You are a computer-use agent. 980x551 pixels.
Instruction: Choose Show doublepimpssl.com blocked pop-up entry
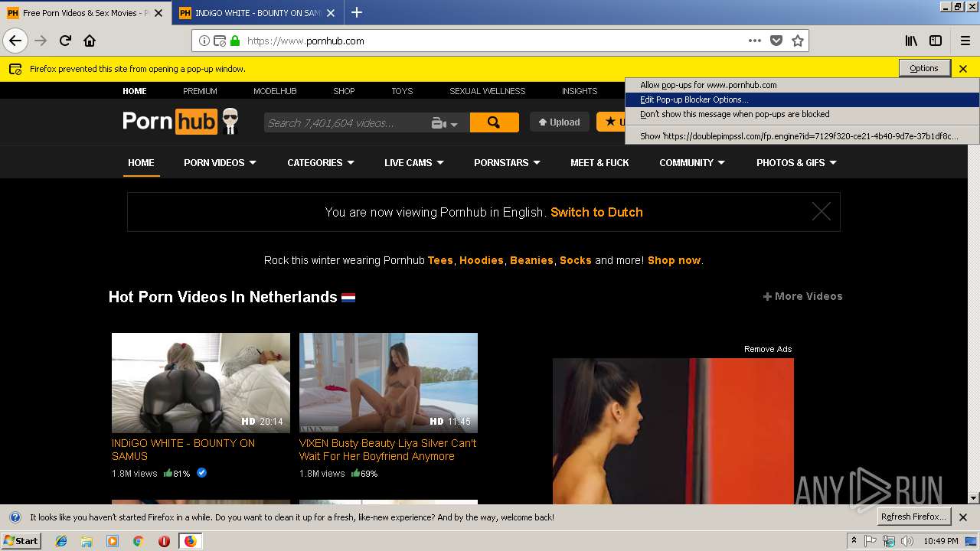coord(802,136)
